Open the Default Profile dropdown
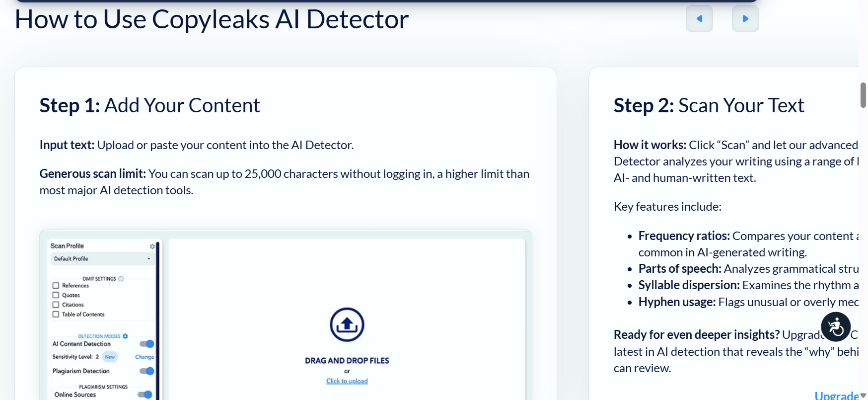The image size is (868, 400). click(103, 259)
